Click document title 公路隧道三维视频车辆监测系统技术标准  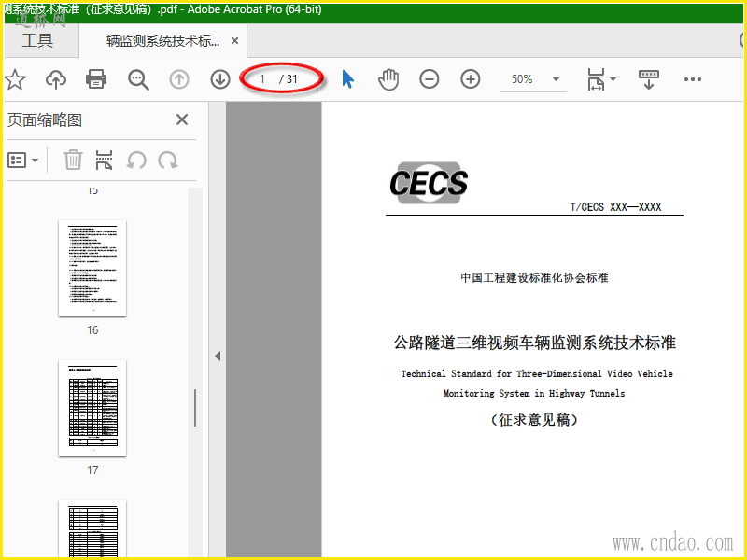(534, 343)
